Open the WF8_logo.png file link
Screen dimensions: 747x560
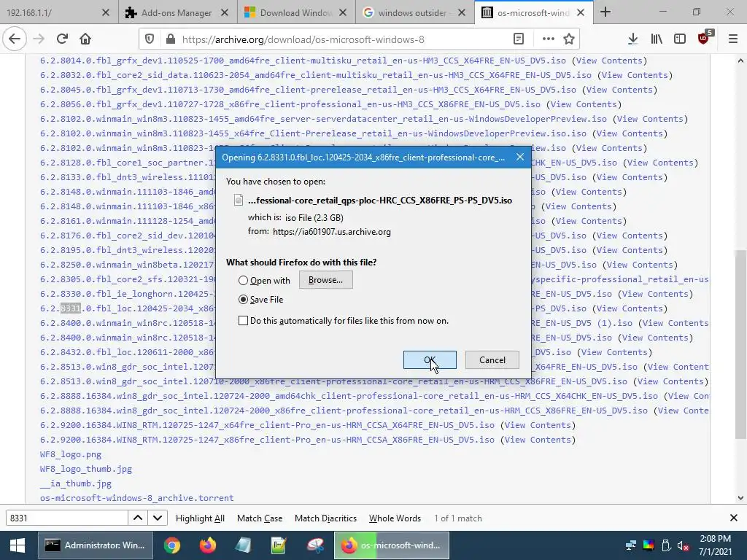[71, 454]
